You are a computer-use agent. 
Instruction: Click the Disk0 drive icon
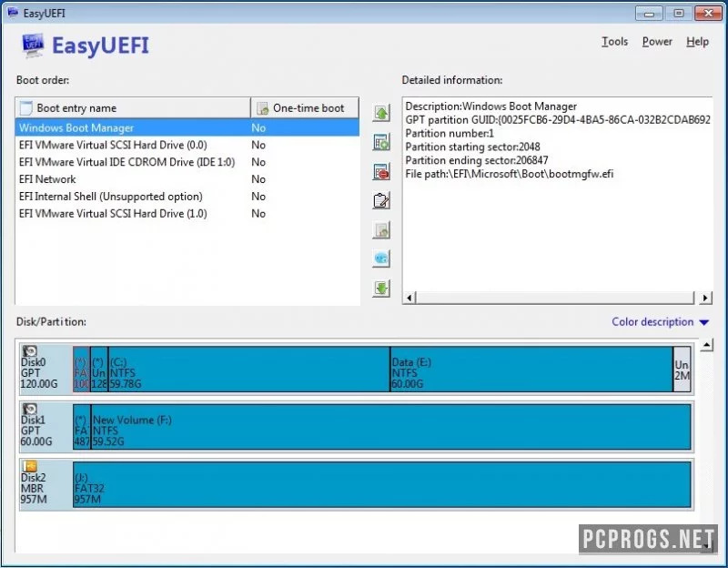pos(30,351)
